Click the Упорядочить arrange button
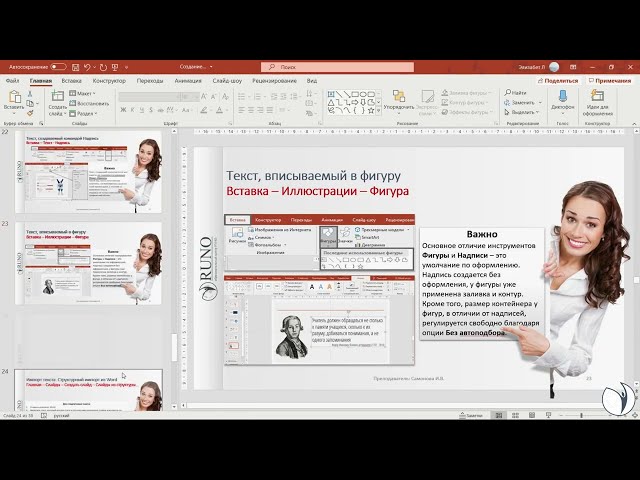This screenshot has height=480, width=640. [x=399, y=101]
